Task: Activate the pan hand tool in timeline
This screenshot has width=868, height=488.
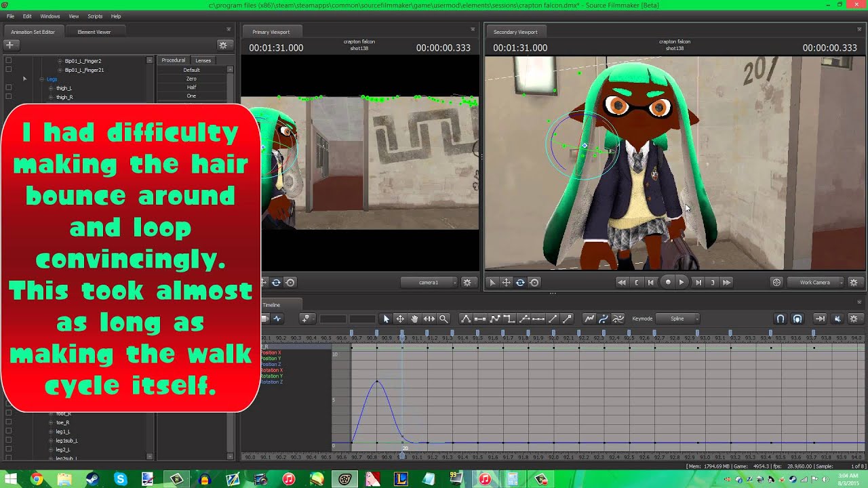Action: 414,319
